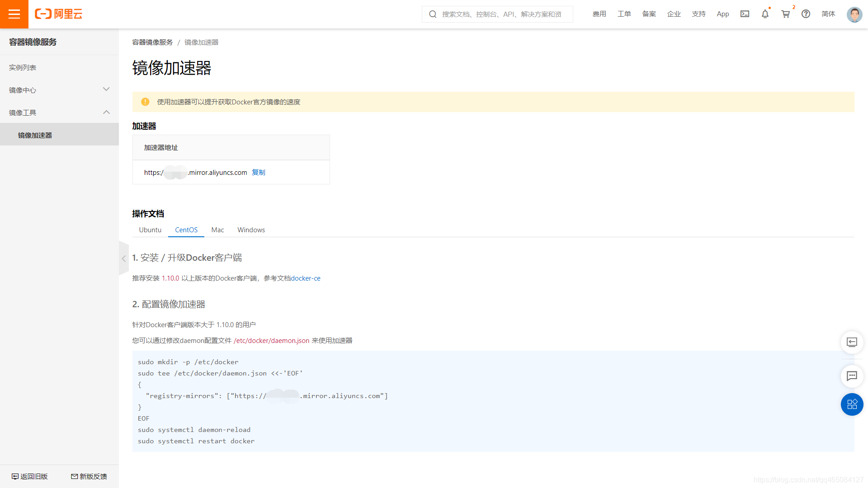The image size is (868, 488).
Task: Click the Aliyun logo
Action: tap(59, 14)
